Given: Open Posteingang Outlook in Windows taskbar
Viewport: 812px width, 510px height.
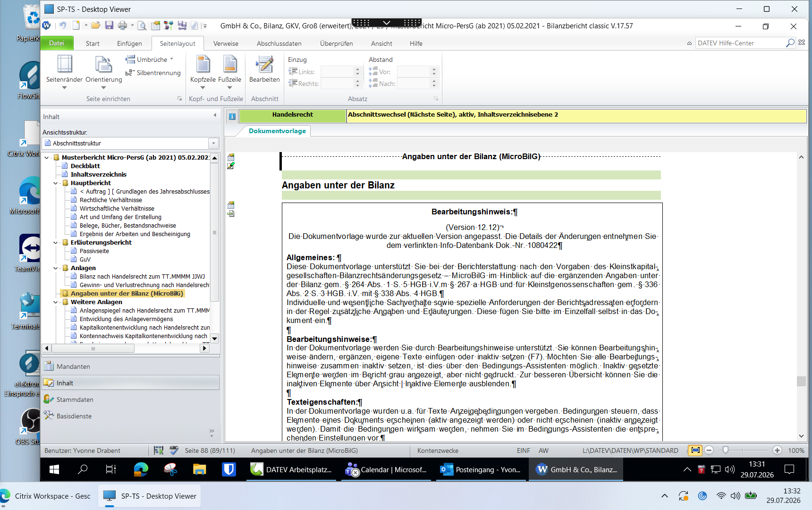Looking at the screenshot, I should tap(480, 469).
